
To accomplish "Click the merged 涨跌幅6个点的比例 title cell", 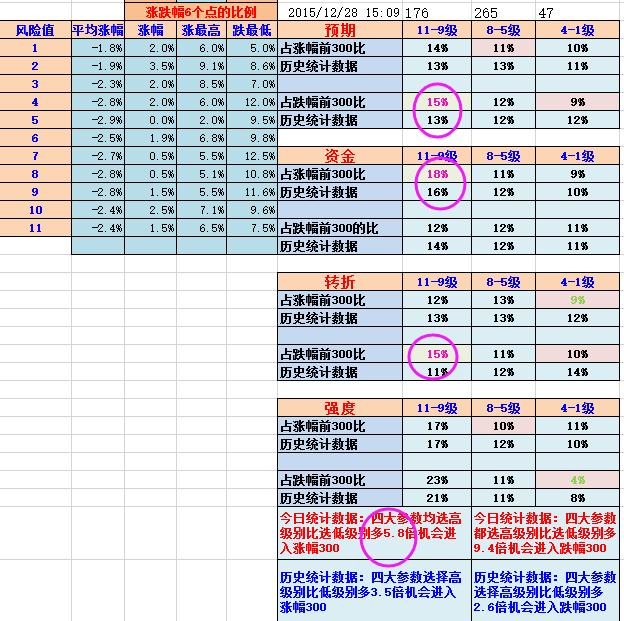I will [x=201, y=12].
